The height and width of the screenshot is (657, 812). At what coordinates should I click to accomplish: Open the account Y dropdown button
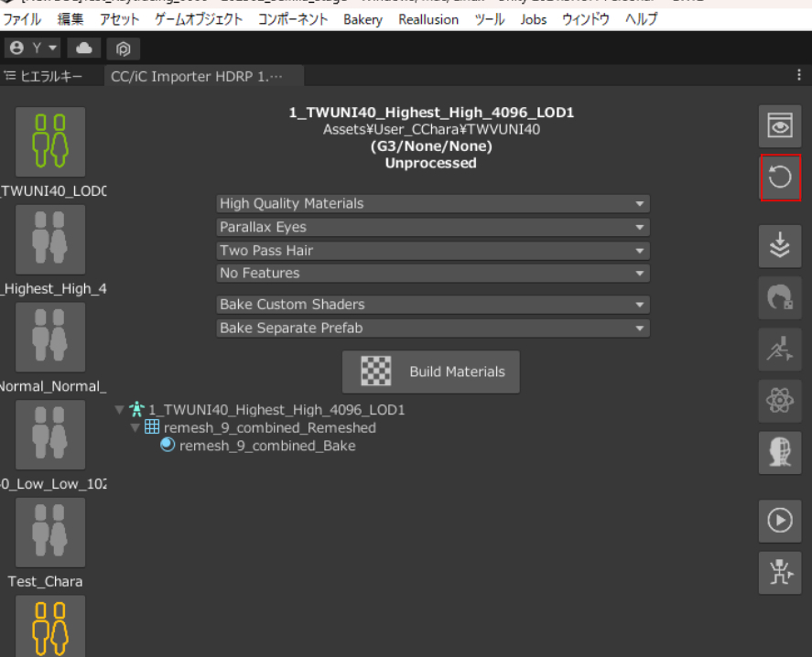click(x=33, y=48)
